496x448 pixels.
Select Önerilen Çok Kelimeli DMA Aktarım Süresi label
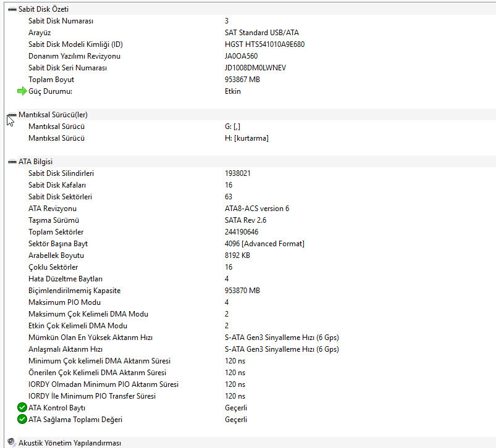97,373
